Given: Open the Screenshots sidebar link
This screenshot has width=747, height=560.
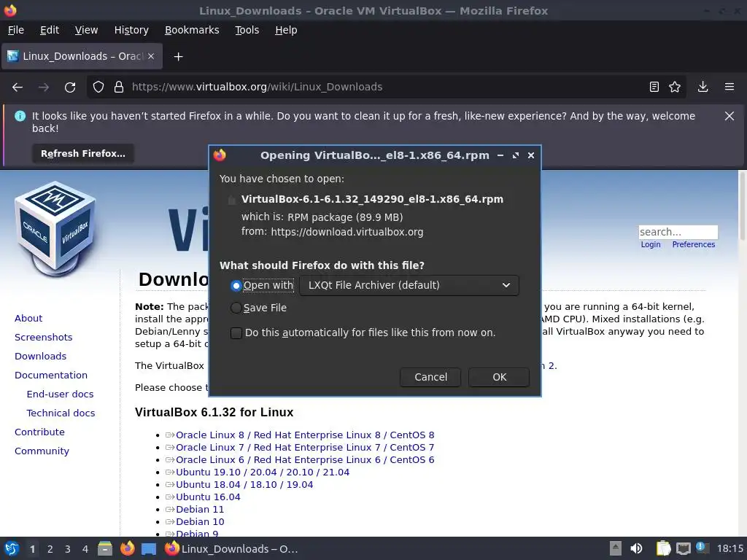Looking at the screenshot, I should coord(43,337).
